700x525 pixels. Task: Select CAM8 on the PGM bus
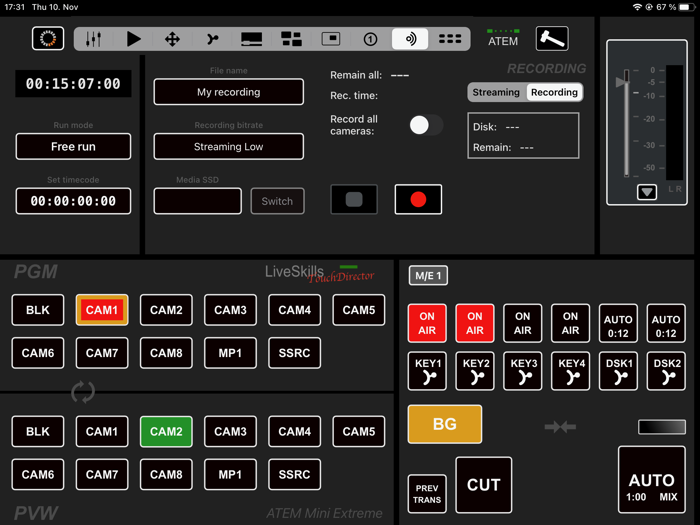tap(166, 353)
